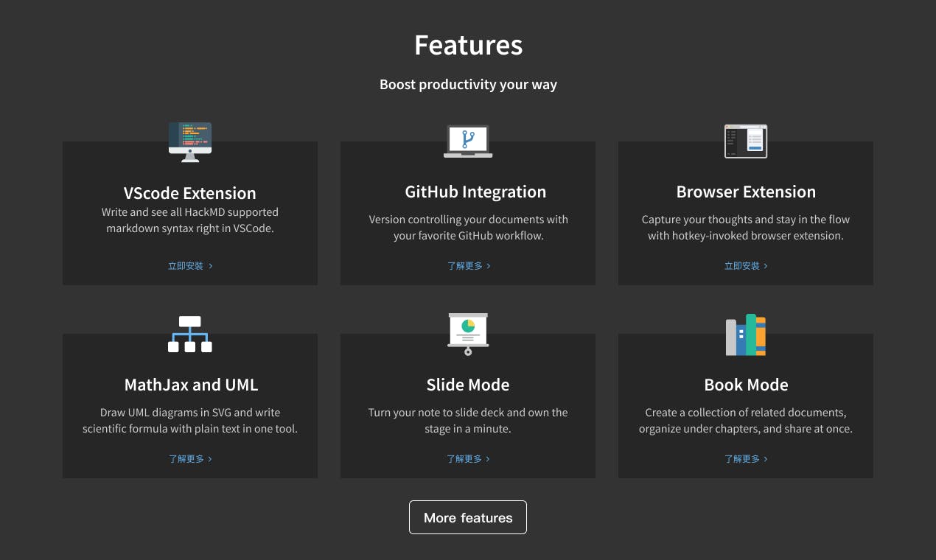Click the VScode Extension monitor icon
The image size is (936, 560).
coord(190,142)
